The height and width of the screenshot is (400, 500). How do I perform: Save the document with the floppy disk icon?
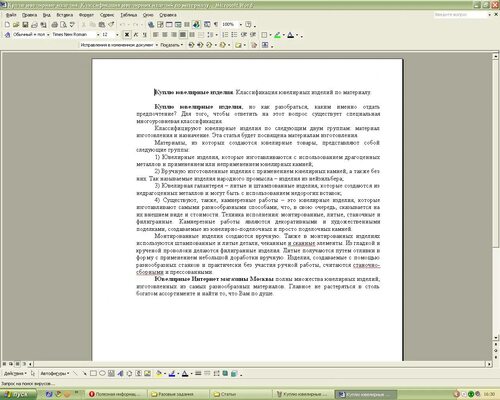(25, 25)
